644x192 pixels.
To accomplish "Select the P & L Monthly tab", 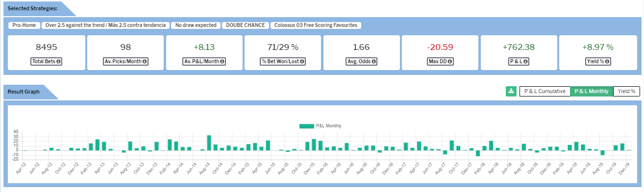I will [592, 91].
